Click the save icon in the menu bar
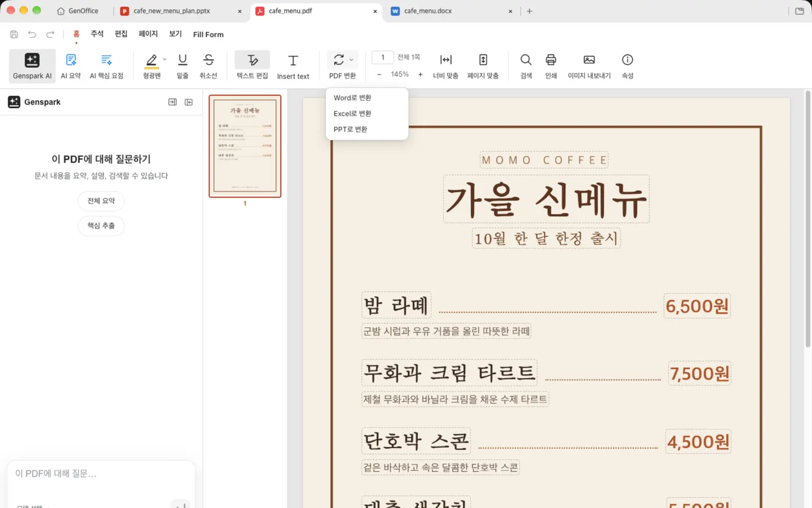This screenshot has height=508, width=812. pos(14,35)
